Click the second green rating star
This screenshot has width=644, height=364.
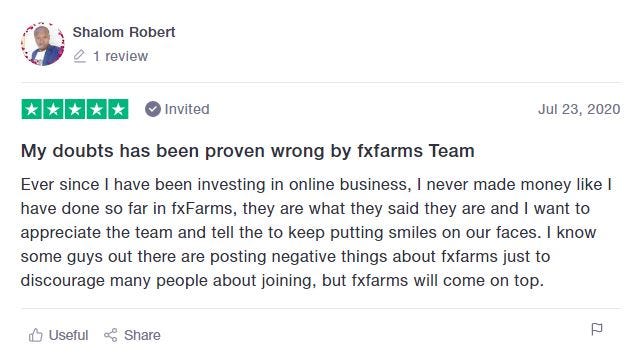[x=53, y=109]
